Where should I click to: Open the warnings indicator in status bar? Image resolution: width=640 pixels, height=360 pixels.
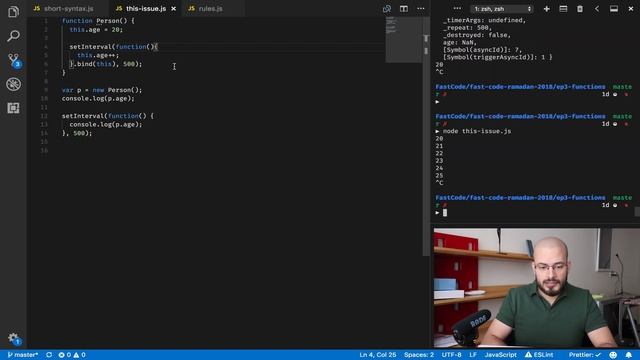point(80,355)
